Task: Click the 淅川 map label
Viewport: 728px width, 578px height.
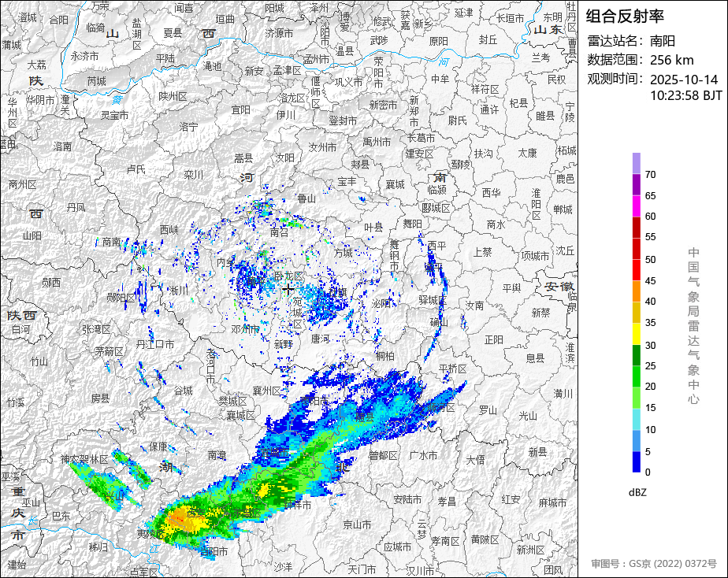Action: point(179,291)
